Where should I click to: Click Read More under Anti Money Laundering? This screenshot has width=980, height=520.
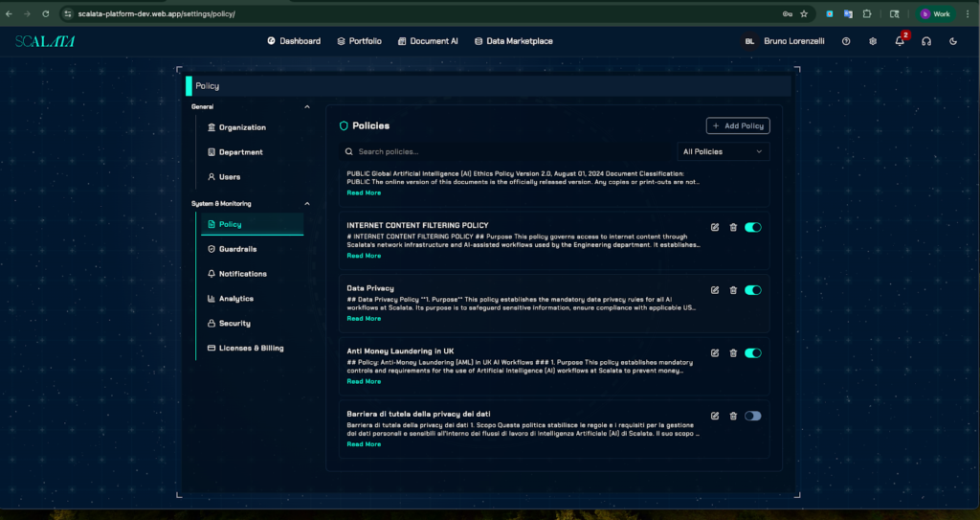point(364,381)
